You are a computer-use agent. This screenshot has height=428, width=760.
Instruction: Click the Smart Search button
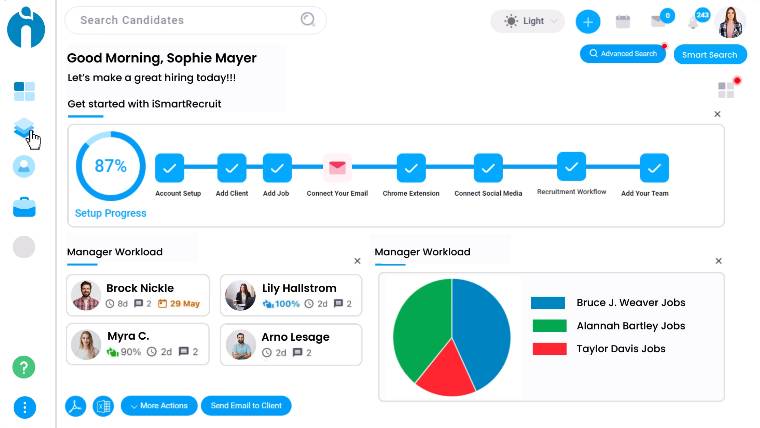click(709, 55)
